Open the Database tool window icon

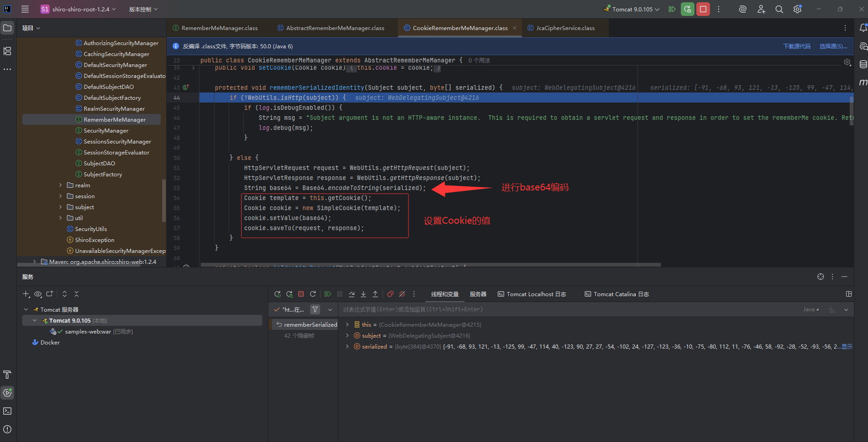[x=863, y=64]
